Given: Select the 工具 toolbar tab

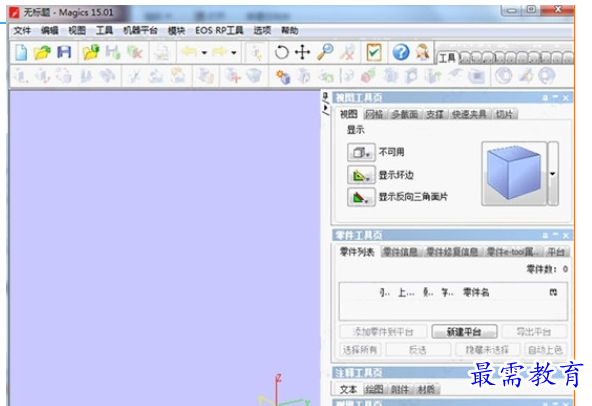Looking at the screenshot, I should point(447,58).
